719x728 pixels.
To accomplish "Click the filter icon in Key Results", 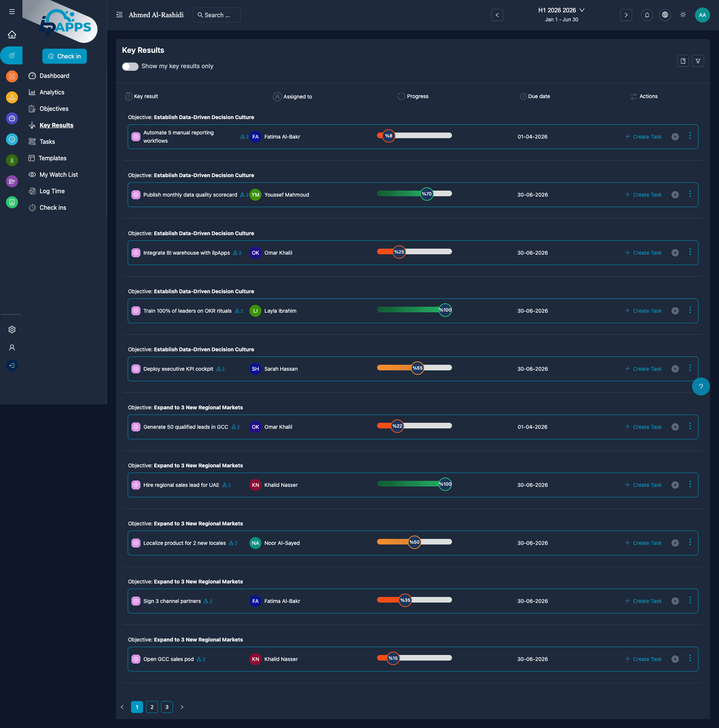I will [x=698, y=61].
